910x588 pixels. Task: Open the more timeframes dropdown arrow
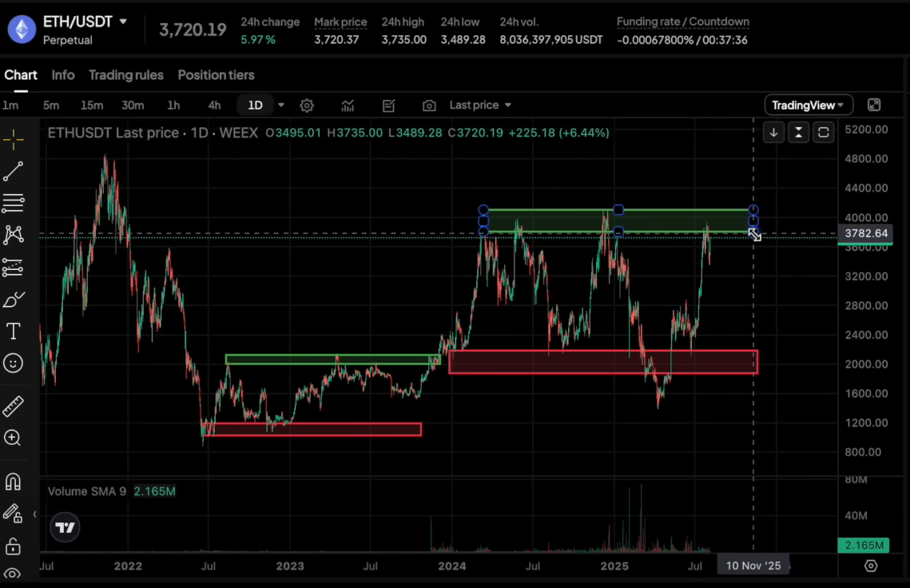coord(281,105)
